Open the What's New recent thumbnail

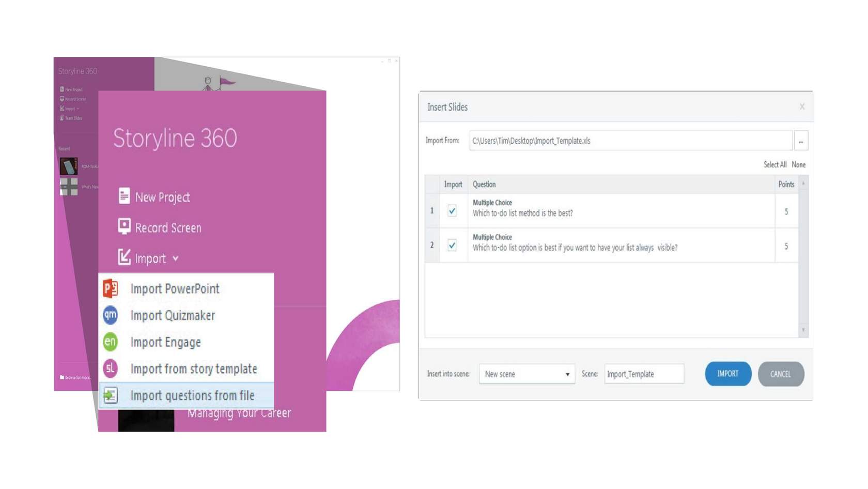point(68,187)
